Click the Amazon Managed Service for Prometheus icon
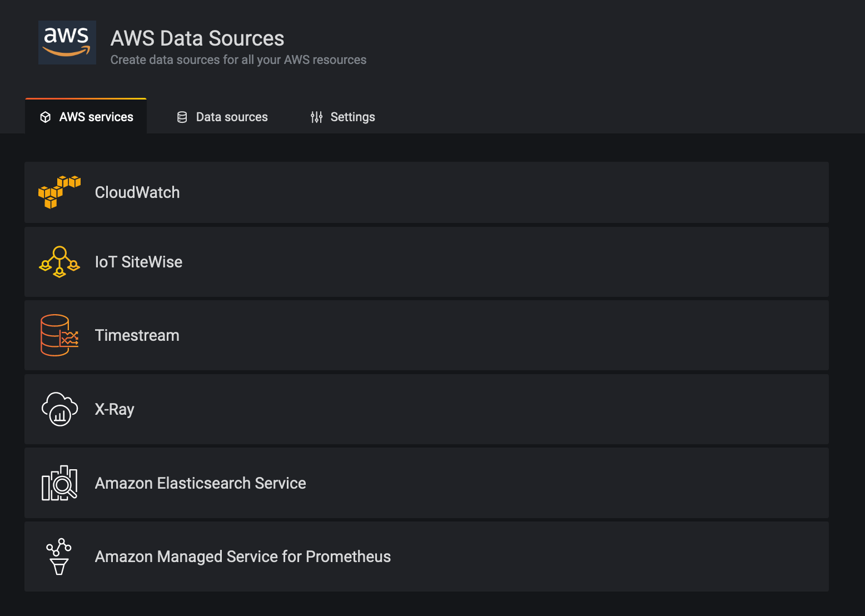Viewport: 865px width, 616px height. coord(59,557)
